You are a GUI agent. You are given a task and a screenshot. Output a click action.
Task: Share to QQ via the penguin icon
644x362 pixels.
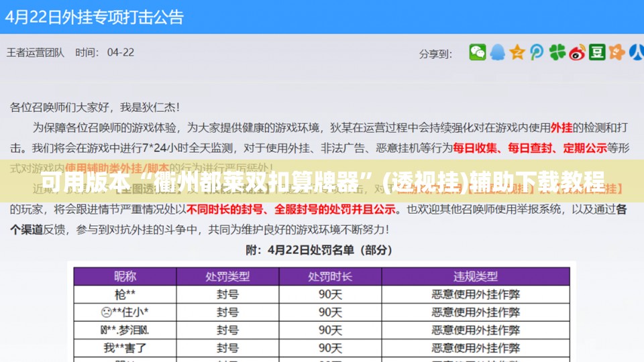[x=497, y=52]
